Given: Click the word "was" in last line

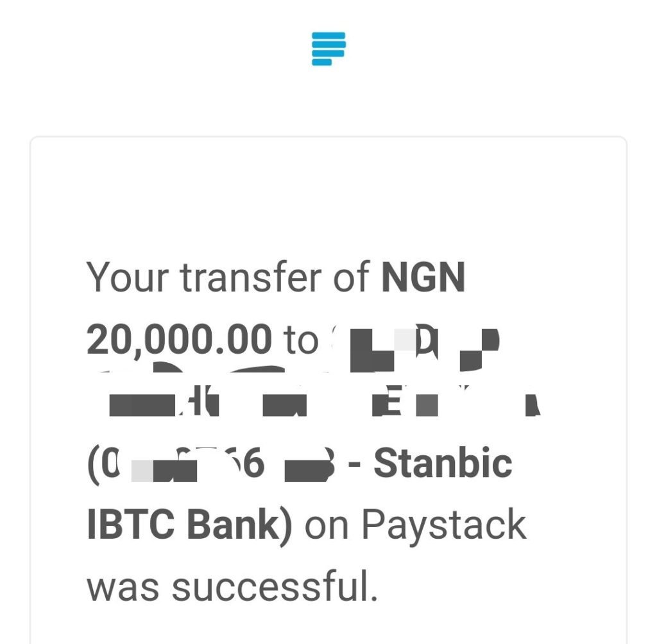Looking at the screenshot, I should (x=123, y=587).
